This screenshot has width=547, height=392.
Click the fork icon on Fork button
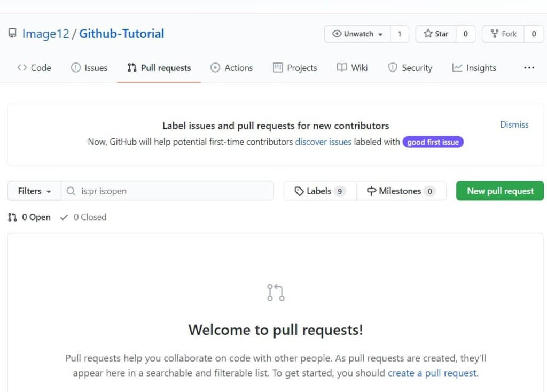pyautogui.click(x=494, y=34)
